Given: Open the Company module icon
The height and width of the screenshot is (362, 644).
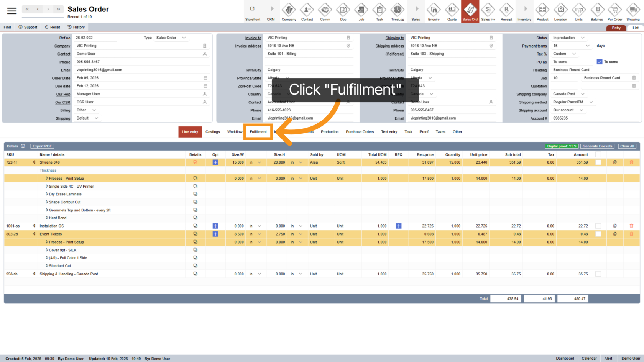Looking at the screenshot, I should point(289,11).
